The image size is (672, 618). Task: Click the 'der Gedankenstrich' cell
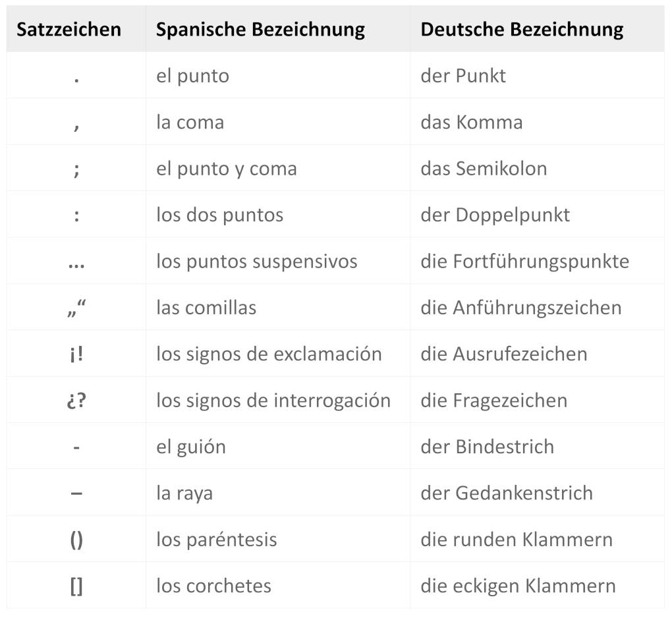pyautogui.click(x=506, y=493)
